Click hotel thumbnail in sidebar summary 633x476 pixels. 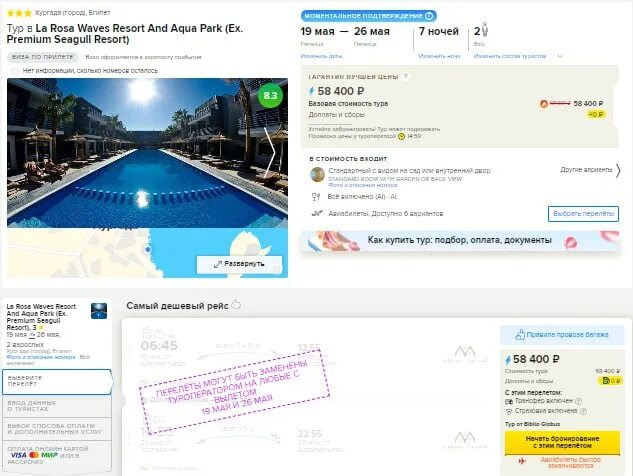(99, 311)
